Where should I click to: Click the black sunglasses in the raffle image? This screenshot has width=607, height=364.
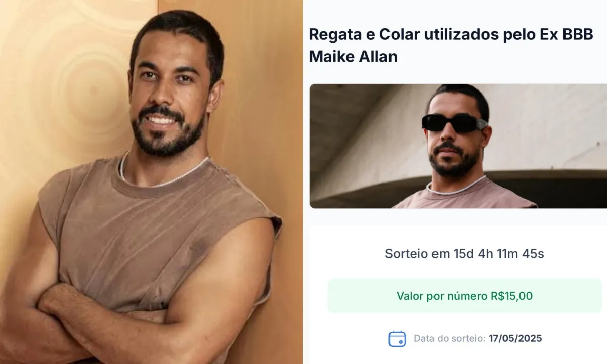click(x=454, y=123)
